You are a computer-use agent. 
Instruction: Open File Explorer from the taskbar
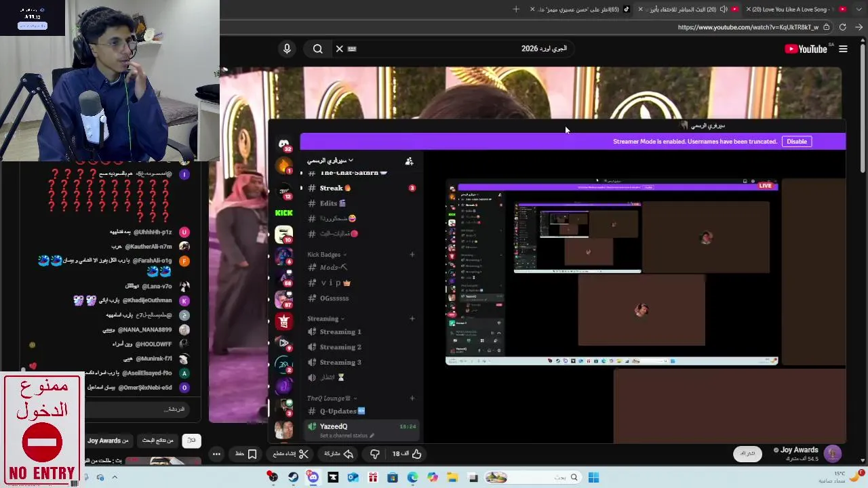[452, 478]
